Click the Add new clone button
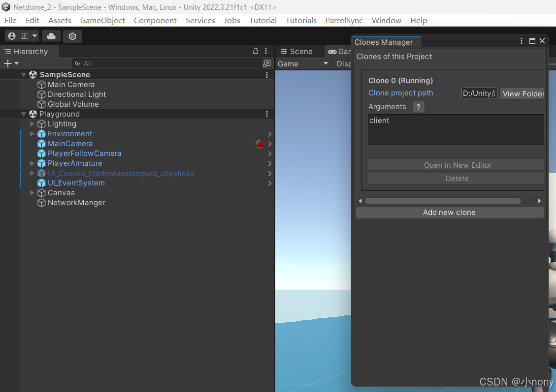This screenshot has width=556, height=392. click(x=449, y=212)
